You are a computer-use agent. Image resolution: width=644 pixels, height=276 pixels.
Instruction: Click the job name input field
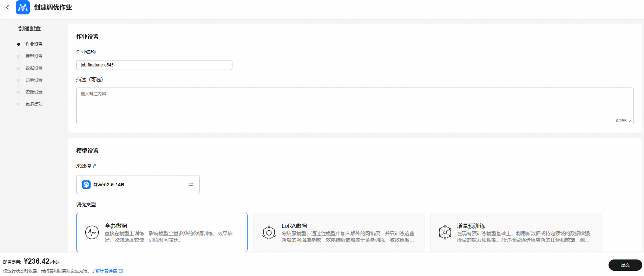point(154,65)
